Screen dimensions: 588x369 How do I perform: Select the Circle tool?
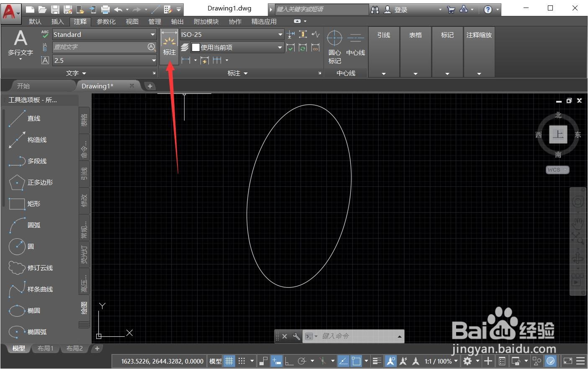point(22,247)
